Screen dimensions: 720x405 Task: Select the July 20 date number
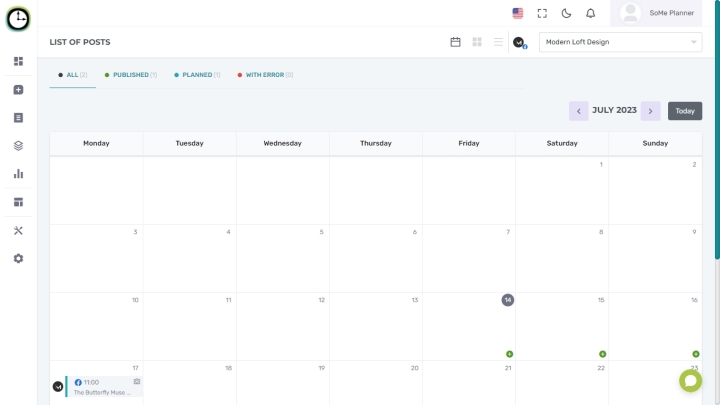click(415, 368)
